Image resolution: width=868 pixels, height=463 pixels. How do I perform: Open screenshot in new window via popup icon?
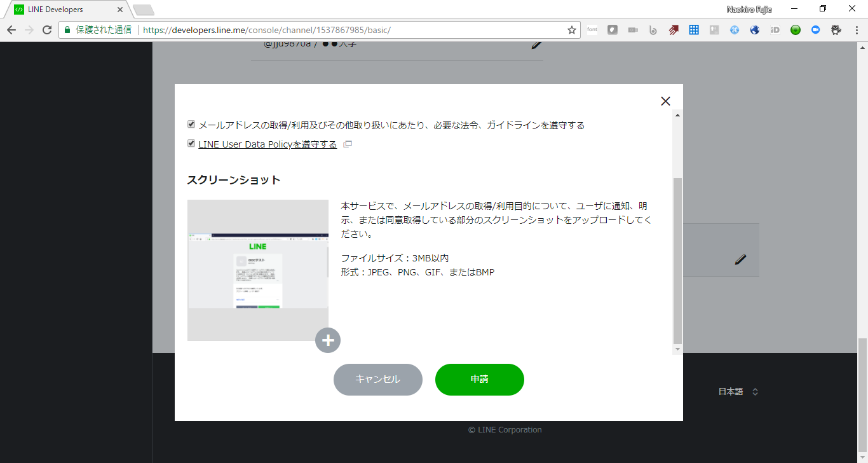pyautogui.click(x=347, y=144)
